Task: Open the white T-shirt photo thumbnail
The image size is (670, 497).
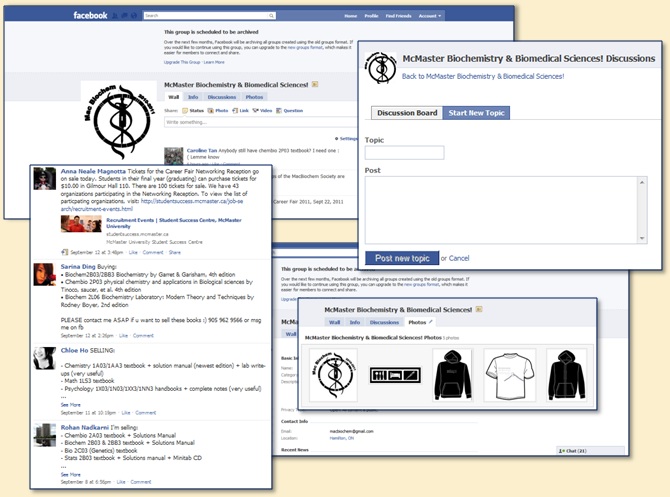Action: [509, 375]
